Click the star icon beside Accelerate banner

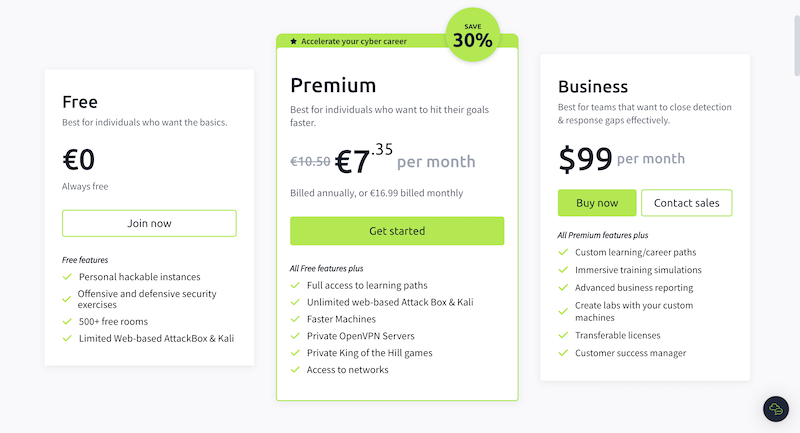point(293,41)
